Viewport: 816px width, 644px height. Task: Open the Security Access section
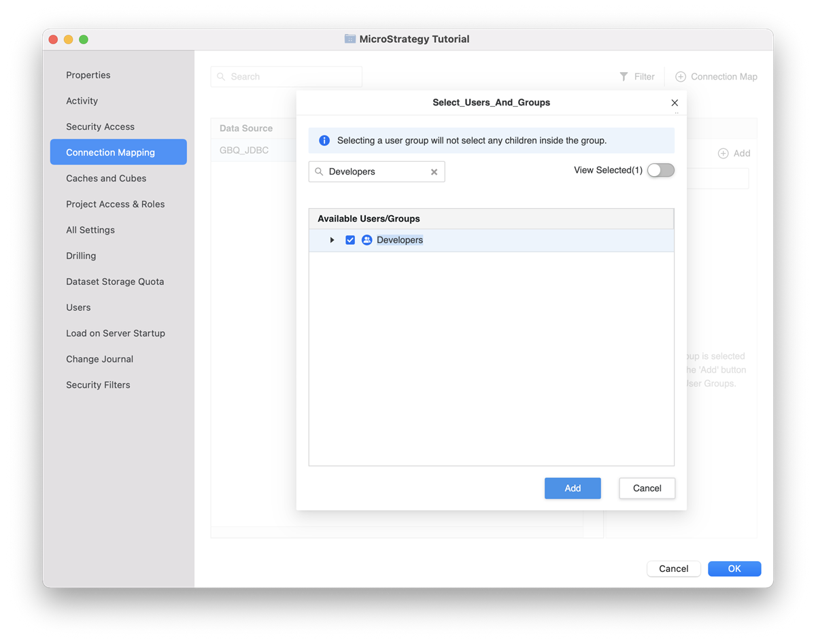(100, 126)
